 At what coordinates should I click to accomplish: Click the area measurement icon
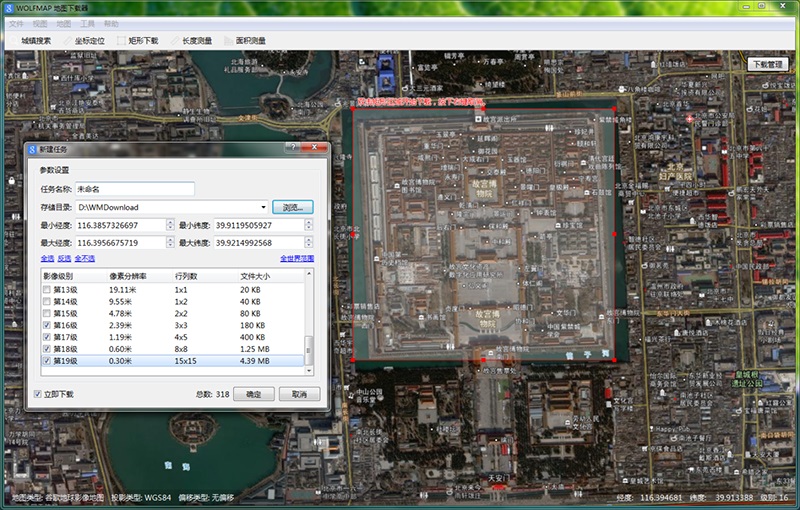tap(229, 41)
